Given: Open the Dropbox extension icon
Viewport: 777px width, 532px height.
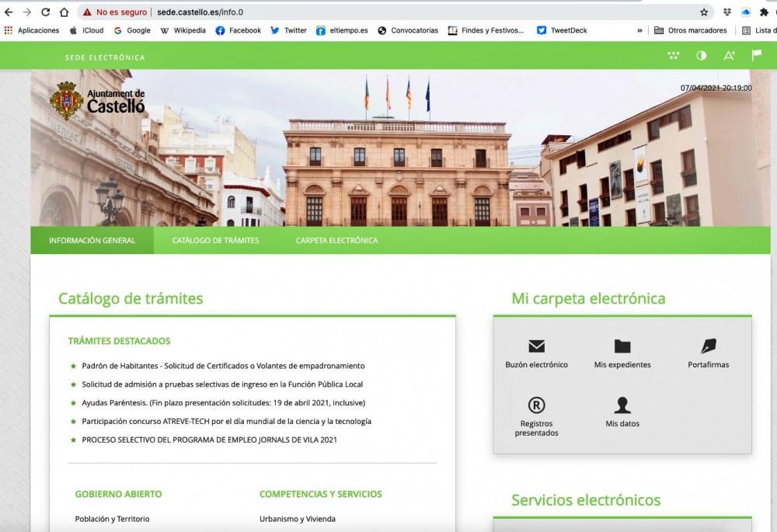Looking at the screenshot, I should [x=726, y=12].
